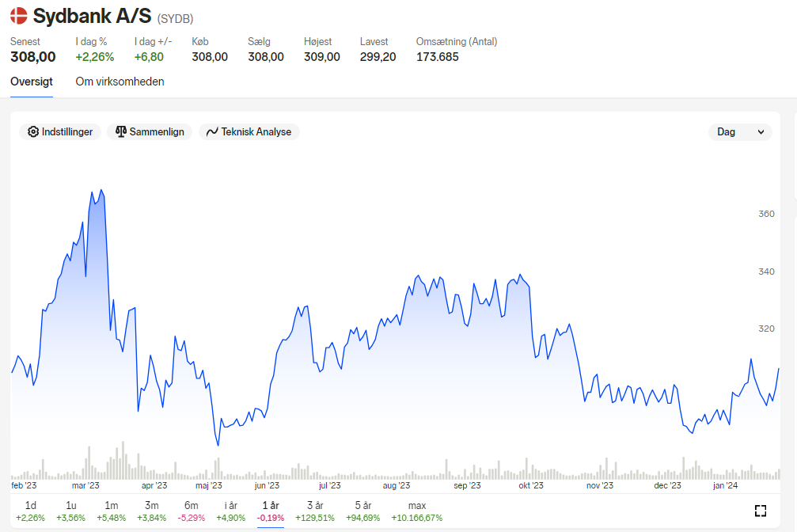Viewport: 797px width, 532px height.
Task: Select the 5 år time range
Action: (x=363, y=511)
